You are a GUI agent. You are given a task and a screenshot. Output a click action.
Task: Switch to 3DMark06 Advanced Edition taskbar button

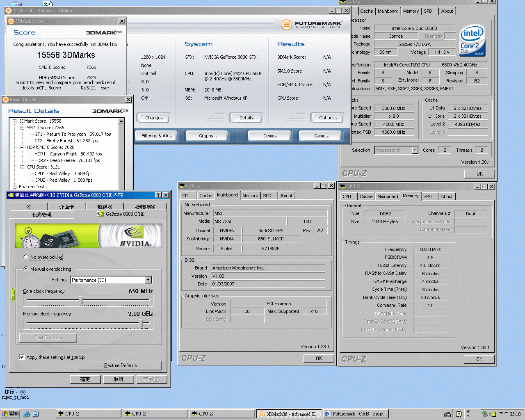[x=289, y=414]
